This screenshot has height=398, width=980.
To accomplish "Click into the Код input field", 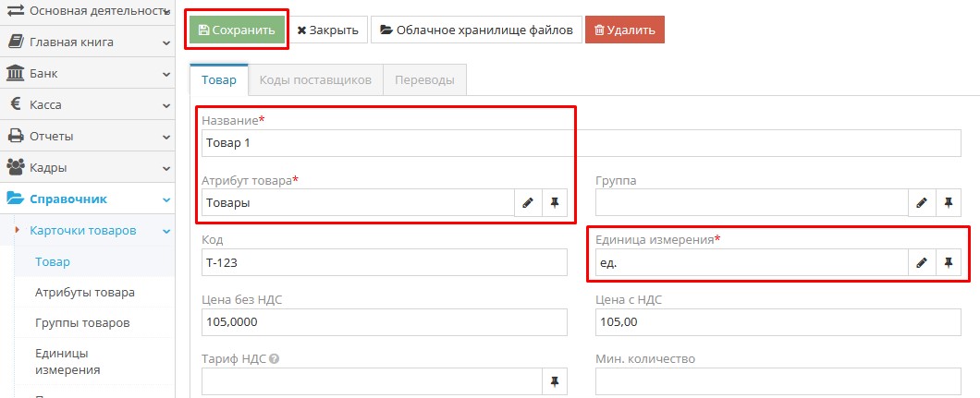I will click(384, 262).
